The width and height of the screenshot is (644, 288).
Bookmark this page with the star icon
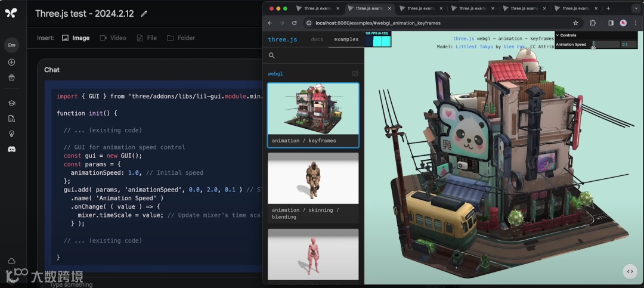575,23
